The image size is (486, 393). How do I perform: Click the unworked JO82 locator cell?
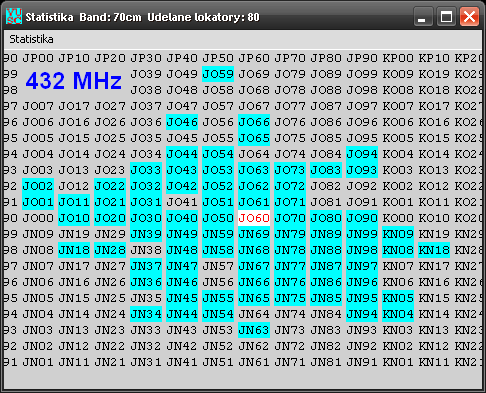coord(326,186)
